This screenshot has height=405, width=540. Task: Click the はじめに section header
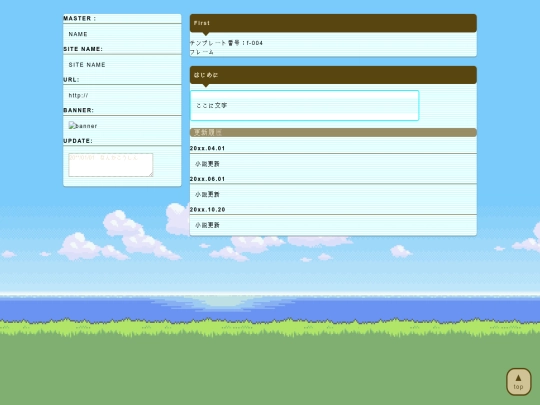[x=333, y=75]
